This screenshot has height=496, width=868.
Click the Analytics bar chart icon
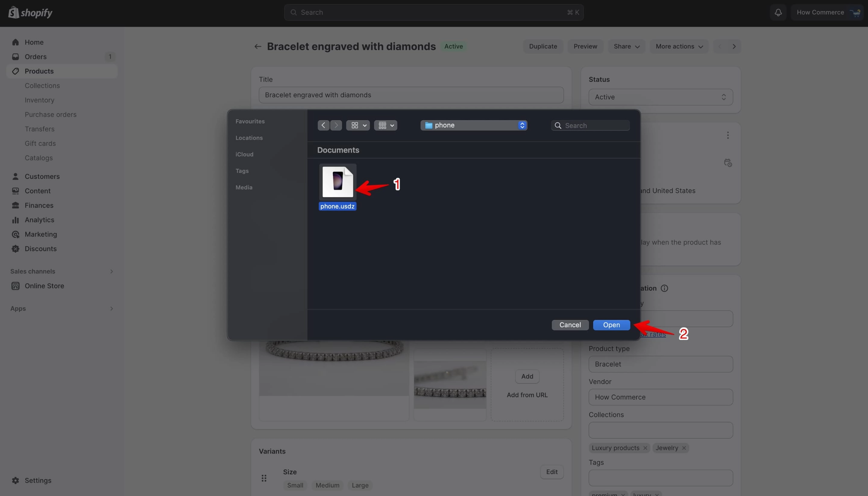(15, 220)
